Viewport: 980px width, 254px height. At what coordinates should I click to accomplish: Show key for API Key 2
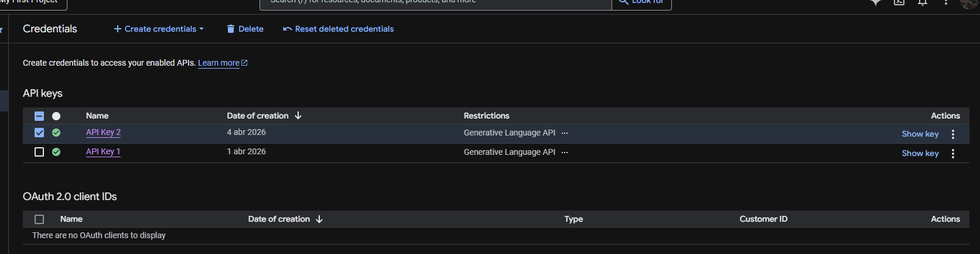pyautogui.click(x=920, y=134)
